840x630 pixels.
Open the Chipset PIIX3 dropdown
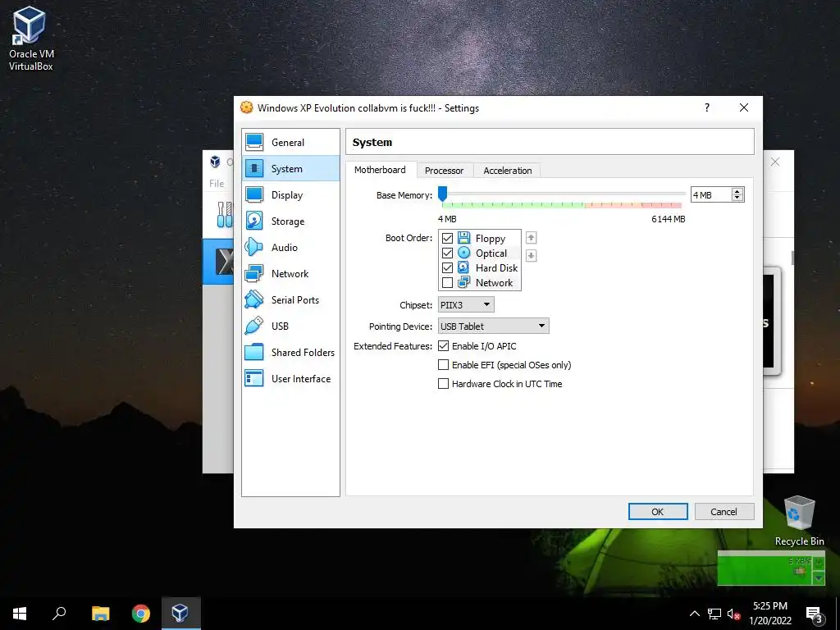[x=466, y=305]
